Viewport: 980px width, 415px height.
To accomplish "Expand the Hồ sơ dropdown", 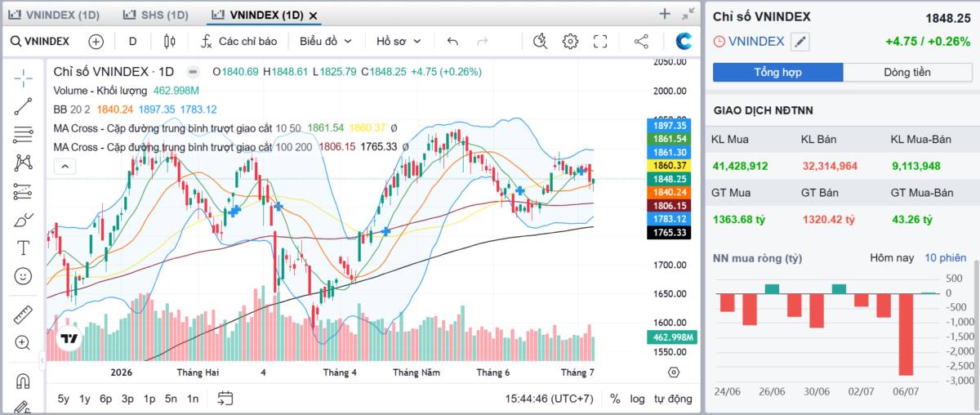I will click(x=399, y=41).
